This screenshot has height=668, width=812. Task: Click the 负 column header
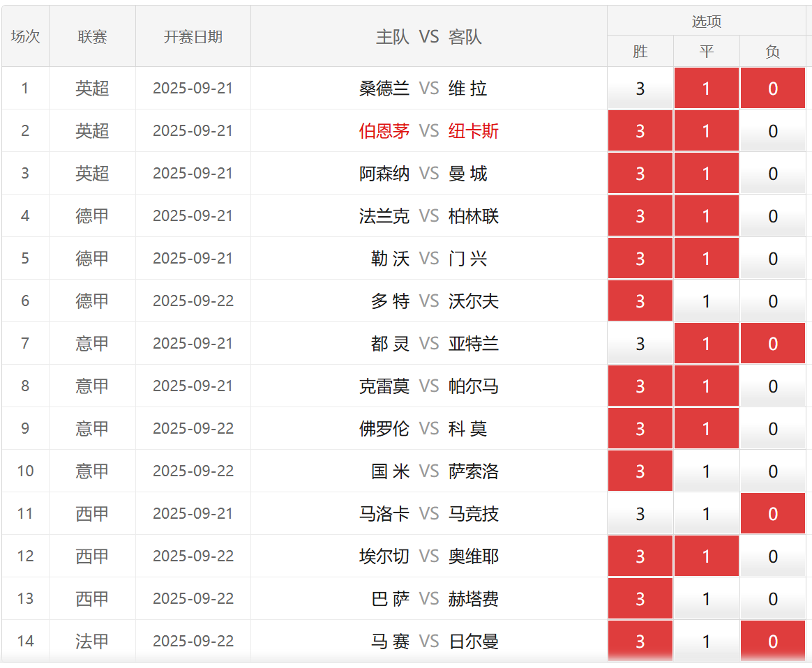(772, 52)
